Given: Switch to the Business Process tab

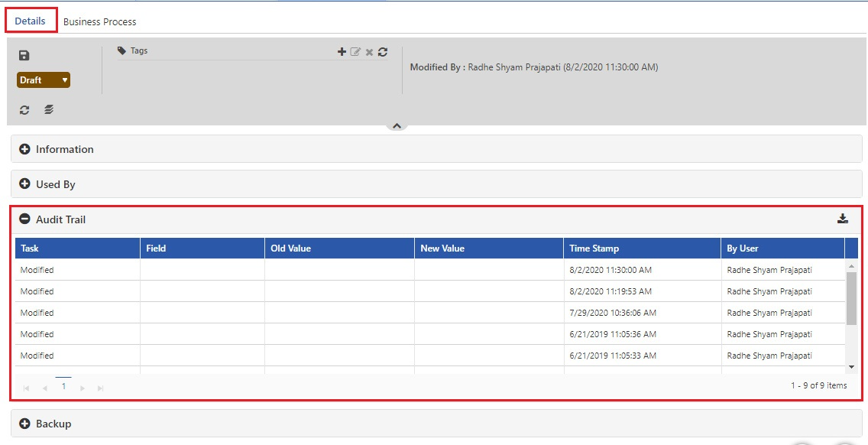Looking at the screenshot, I should click(99, 21).
